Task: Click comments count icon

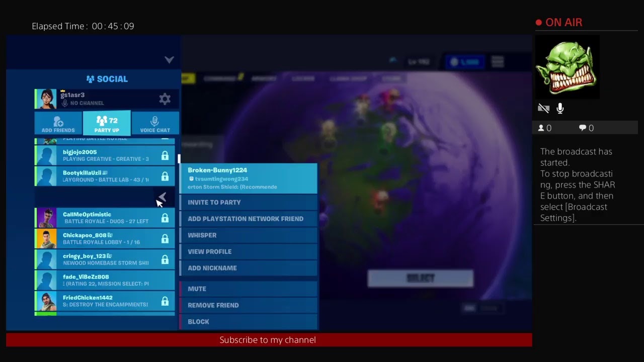Action: point(583,128)
